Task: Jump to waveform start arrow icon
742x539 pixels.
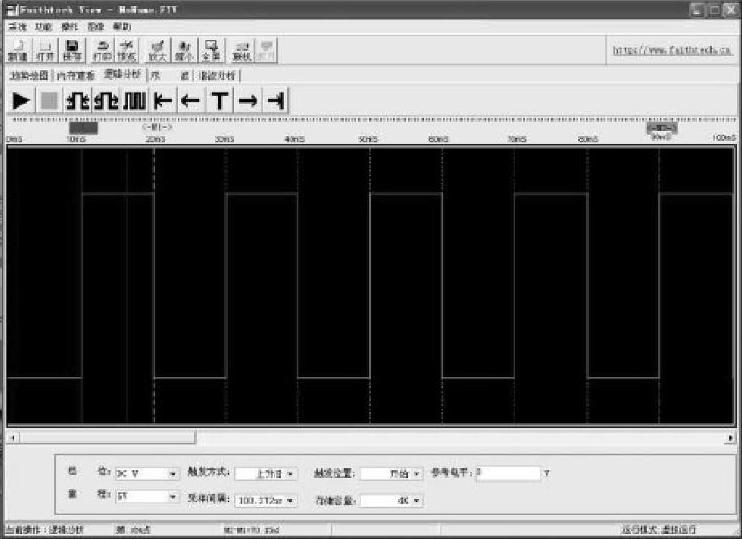Action: tap(164, 100)
